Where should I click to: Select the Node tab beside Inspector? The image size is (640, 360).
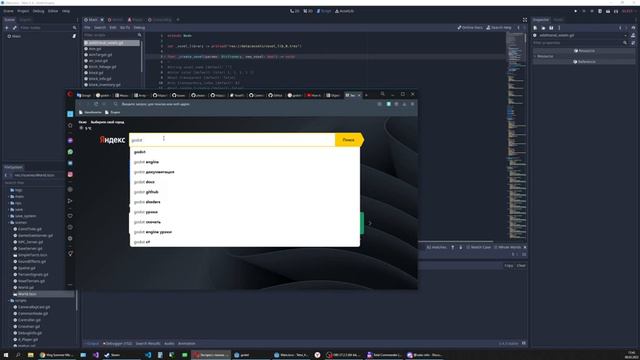pos(558,20)
